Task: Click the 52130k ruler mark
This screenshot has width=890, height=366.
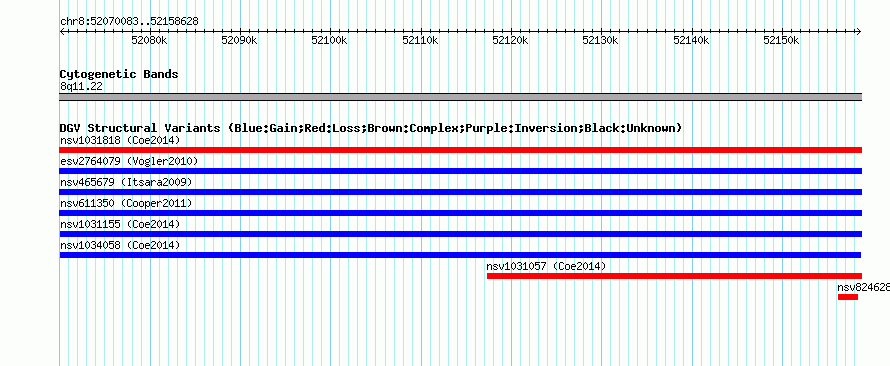Action: (x=601, y=41)
